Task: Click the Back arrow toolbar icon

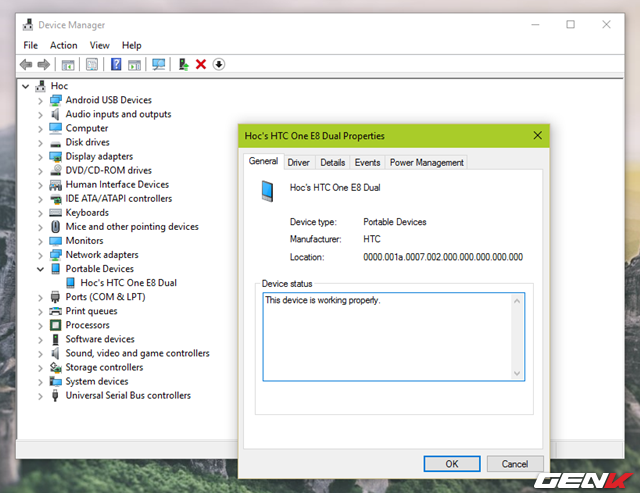Action: click(26, 64)
